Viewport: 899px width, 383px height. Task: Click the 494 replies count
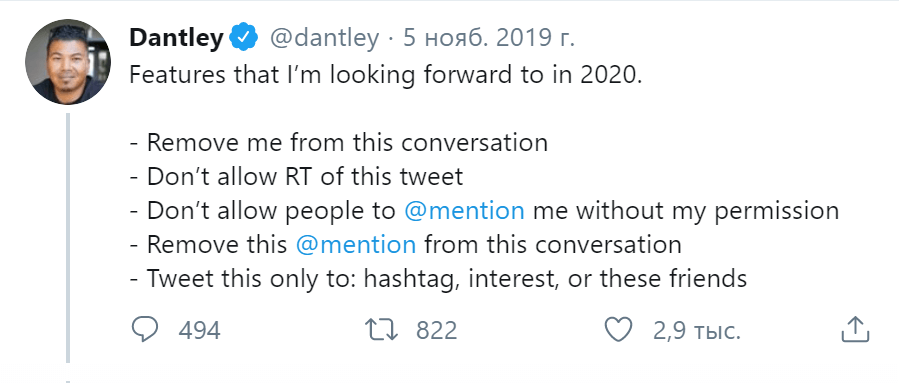point(199,331)
